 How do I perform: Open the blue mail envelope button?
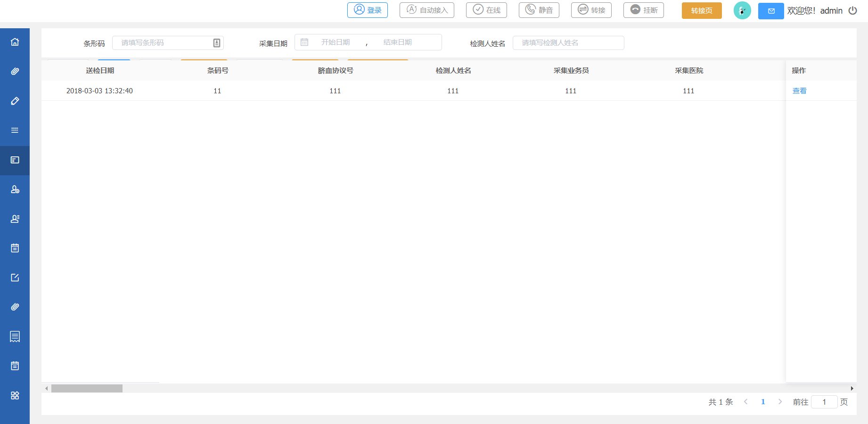click(771, 11)
